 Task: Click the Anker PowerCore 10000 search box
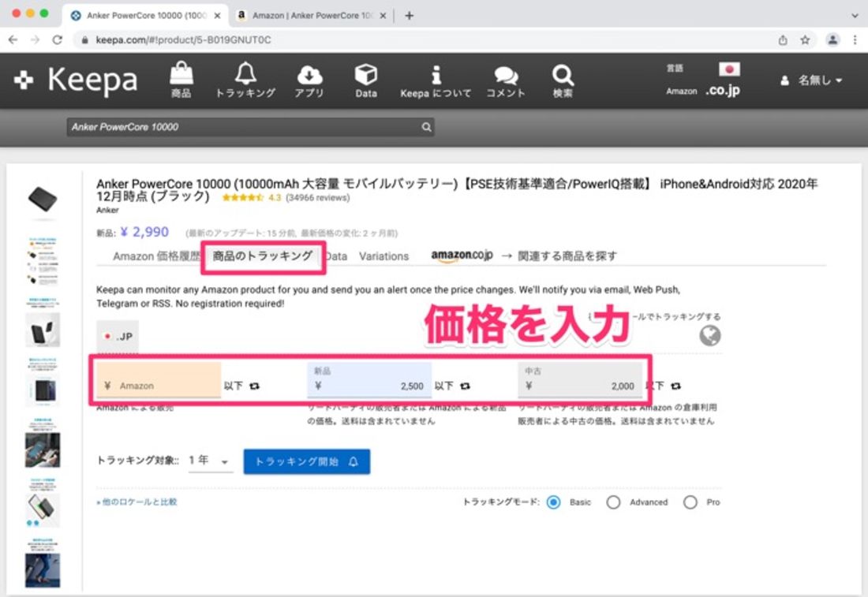[x=250, y=127]
